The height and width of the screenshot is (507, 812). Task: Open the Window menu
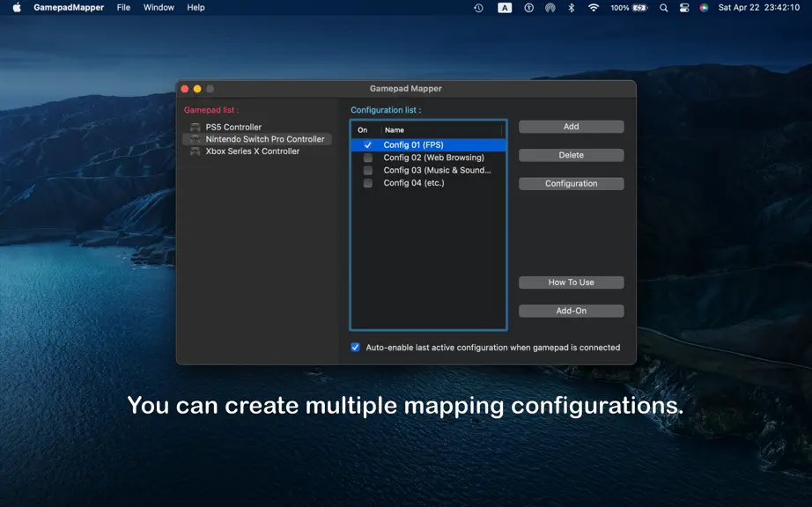159,8
